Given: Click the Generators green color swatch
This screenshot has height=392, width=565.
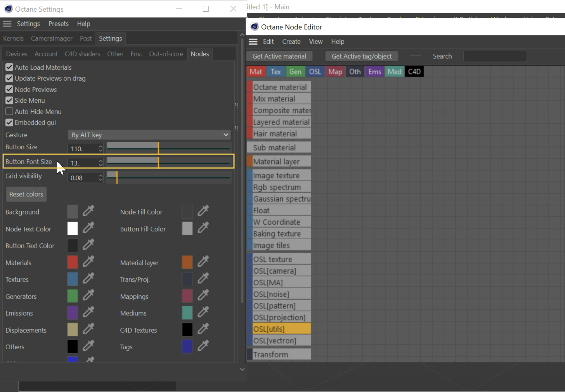Looking at the screenshot, I should (72, 296).
